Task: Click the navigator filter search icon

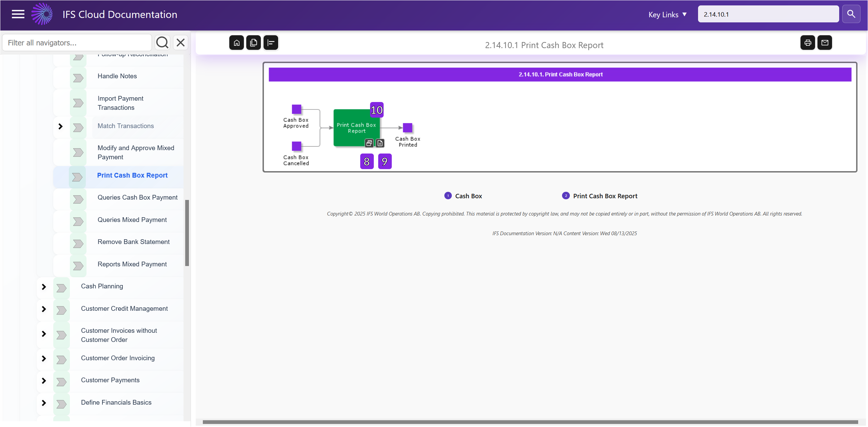Action: [162, 43]
